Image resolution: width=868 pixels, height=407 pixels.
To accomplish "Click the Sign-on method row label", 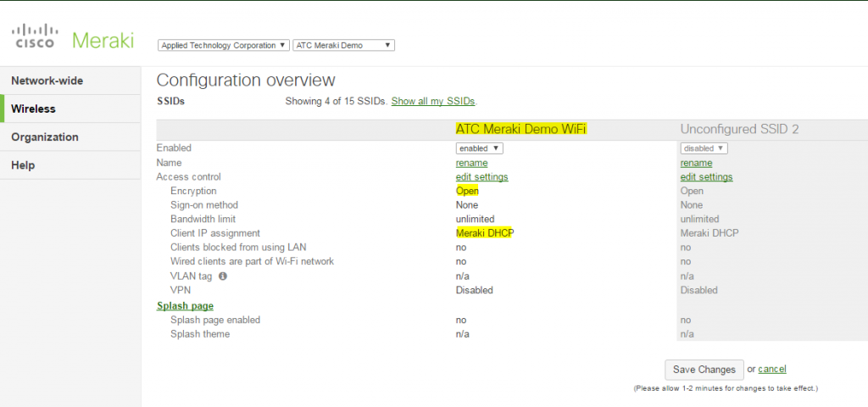I will point(203,205).
